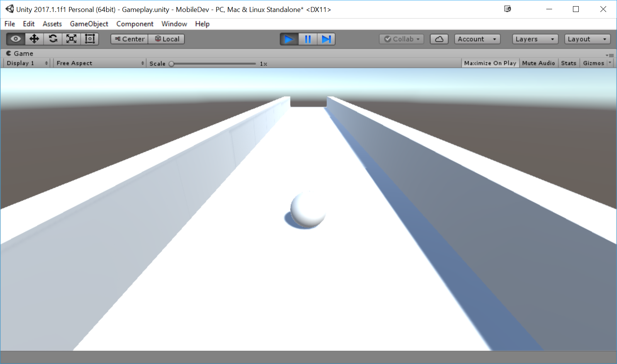617x364 pixels.
Task: Open the Component menu
Action: point(135,24)
